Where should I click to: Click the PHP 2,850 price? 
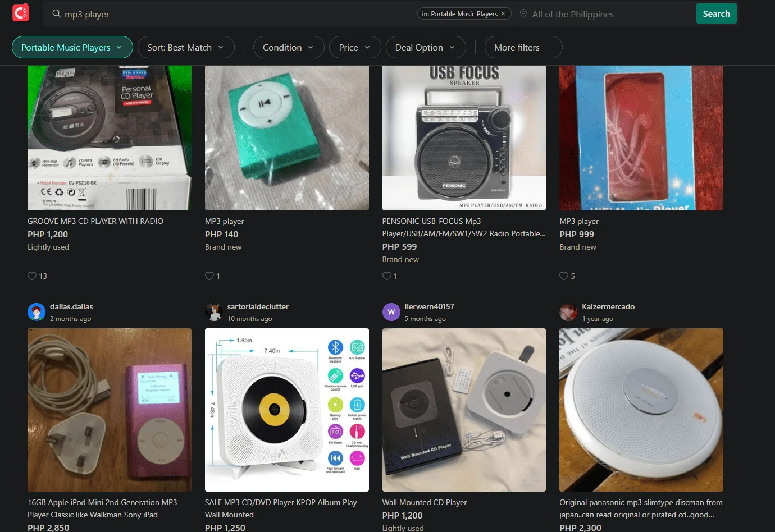pos(48,528)
